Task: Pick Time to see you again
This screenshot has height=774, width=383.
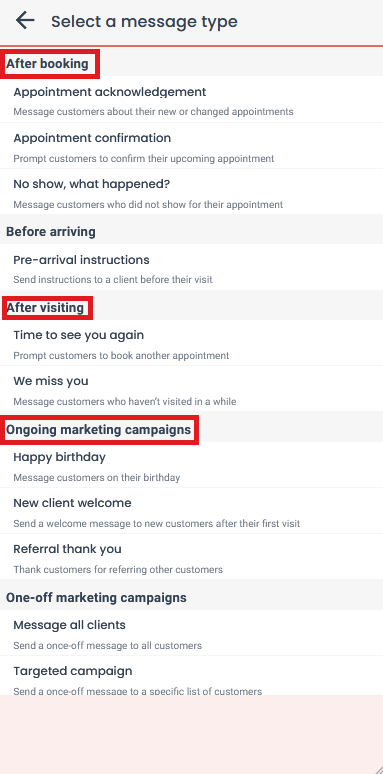Action: 192,343
